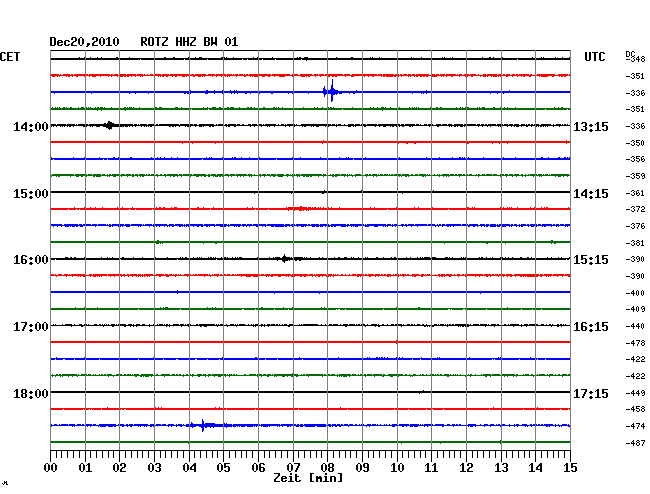
Task: Click the DC offset value -372
Action: 635,209
